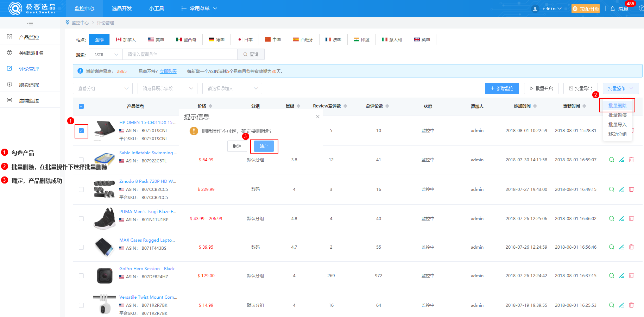644x317 pixels.
Task: Click the 查询 search button
Action: point(251,54)
